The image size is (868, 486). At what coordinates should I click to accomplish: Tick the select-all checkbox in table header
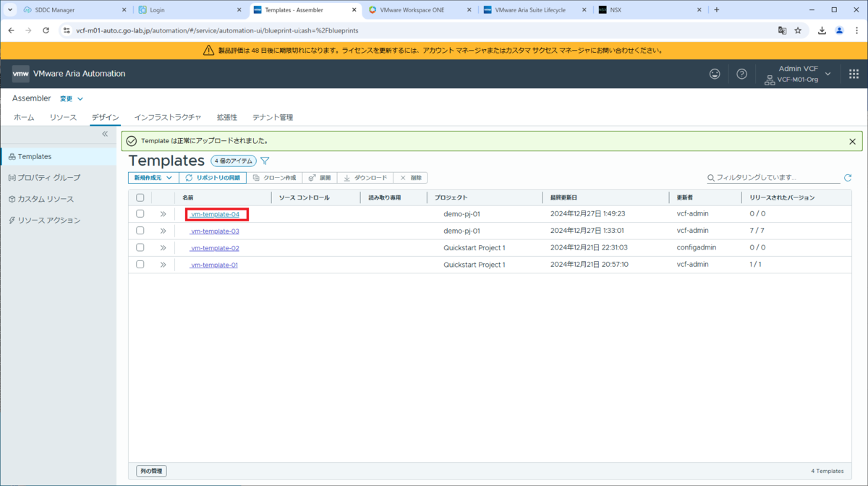coord(140,197)
